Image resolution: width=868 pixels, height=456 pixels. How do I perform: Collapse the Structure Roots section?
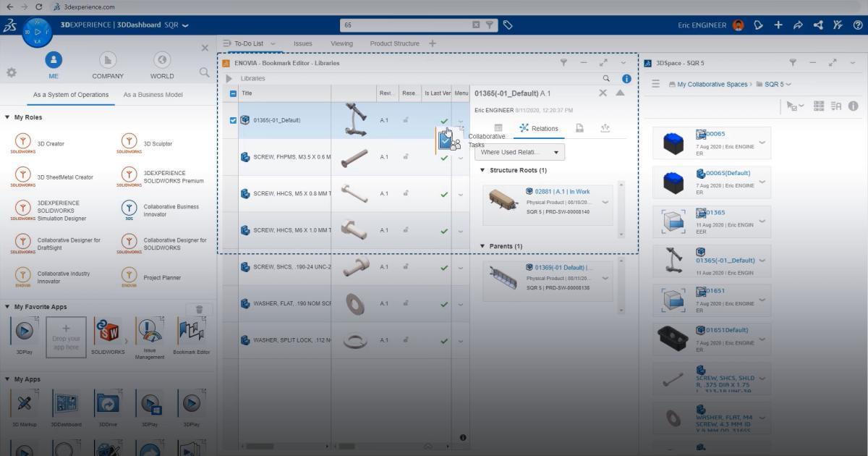tap(483, 170)
